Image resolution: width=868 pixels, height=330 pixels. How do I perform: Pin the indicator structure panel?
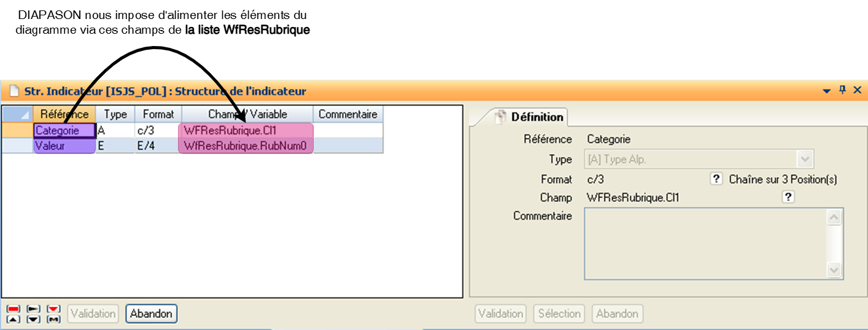(x=842, y=90)
